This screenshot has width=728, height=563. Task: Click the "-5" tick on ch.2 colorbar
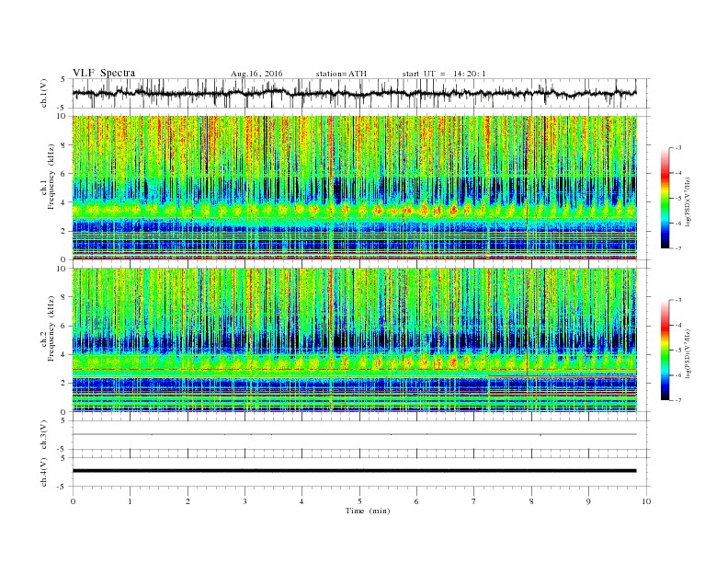677,350
